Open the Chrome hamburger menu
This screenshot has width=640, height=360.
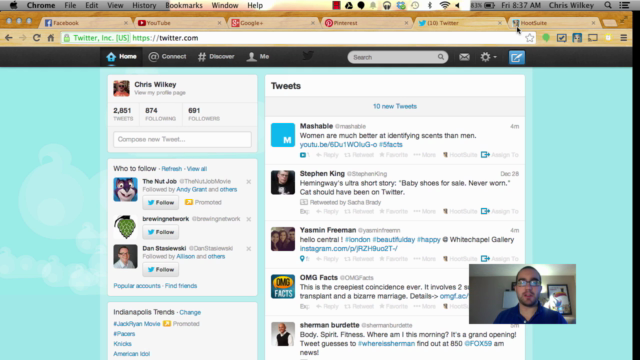624,38
